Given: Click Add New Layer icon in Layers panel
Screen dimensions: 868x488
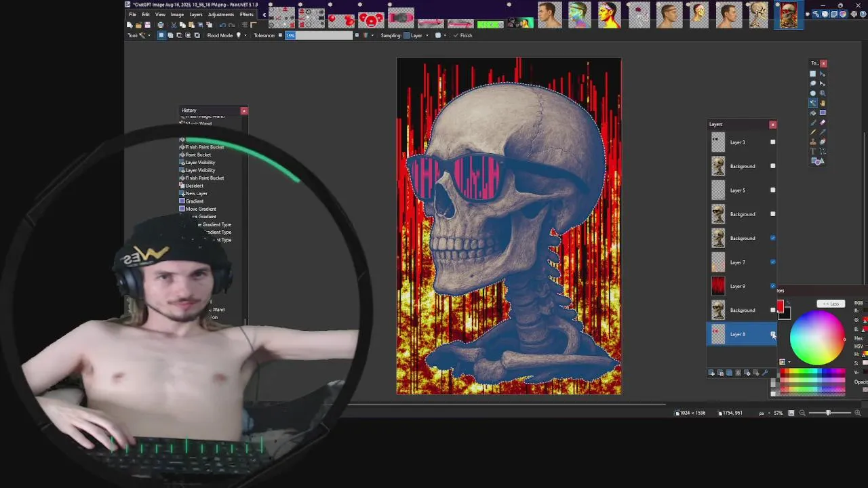Looking at the screenshot, I should [x=711, y=373].
